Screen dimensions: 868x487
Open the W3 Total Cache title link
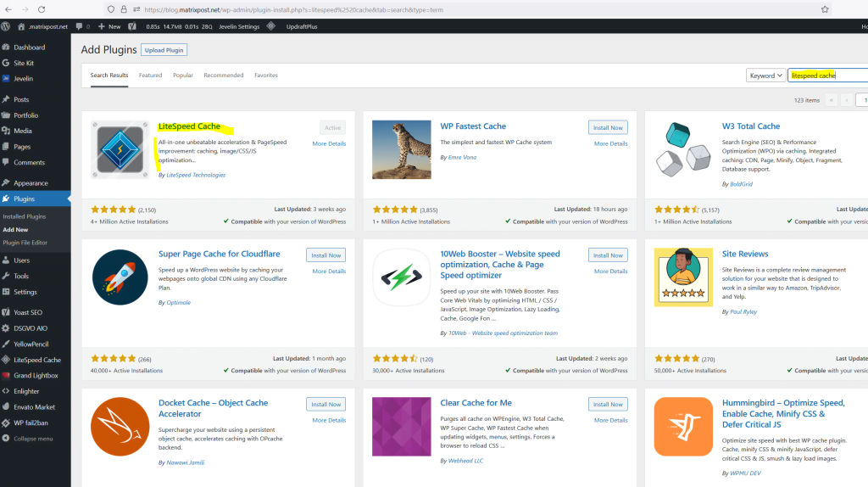751,126
